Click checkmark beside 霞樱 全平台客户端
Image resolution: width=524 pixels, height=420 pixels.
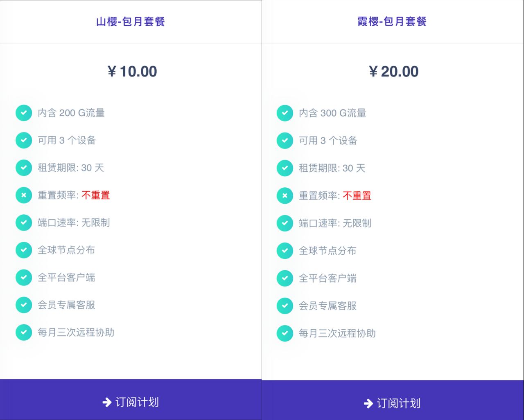pyautogui.click(x=285, y=279)
